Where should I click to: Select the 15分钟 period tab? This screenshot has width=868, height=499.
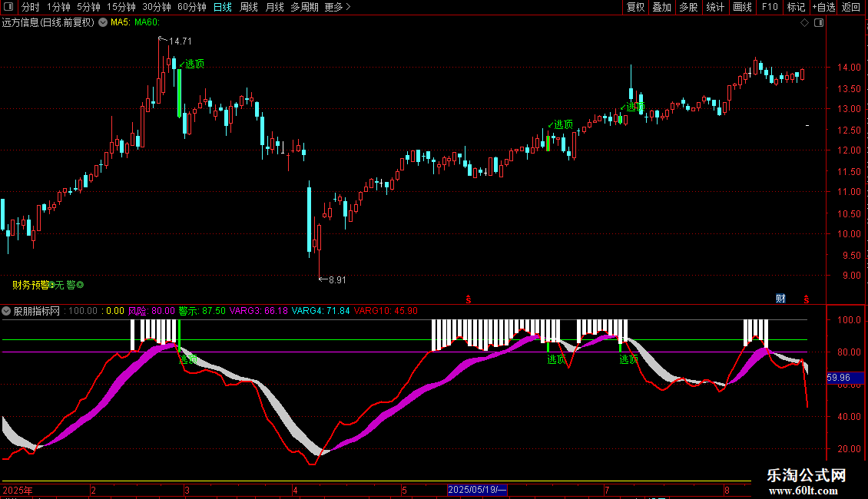pyautogui.click(x=121, y=7)
